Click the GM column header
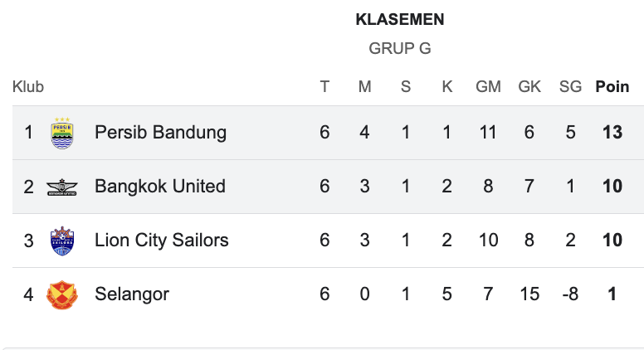 [x=488, y=87]
